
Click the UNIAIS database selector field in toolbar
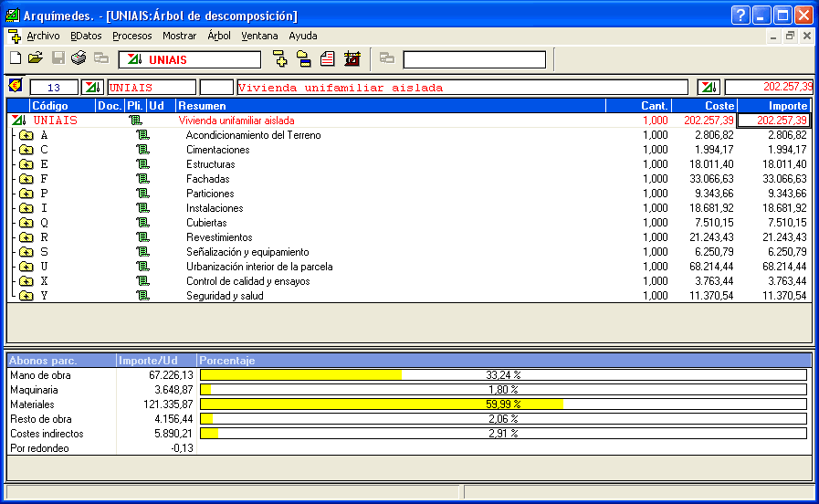pyautogui.click(x=190, y=59)
